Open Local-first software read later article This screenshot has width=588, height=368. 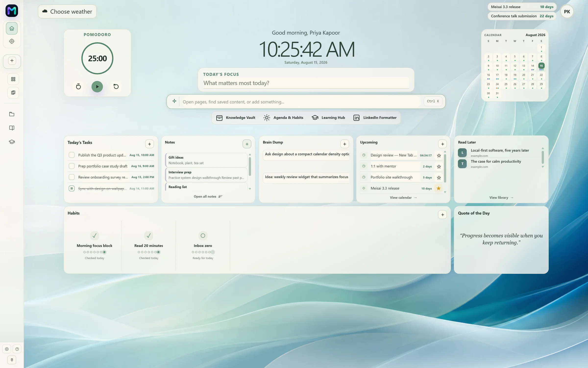(x=500, y=153)
